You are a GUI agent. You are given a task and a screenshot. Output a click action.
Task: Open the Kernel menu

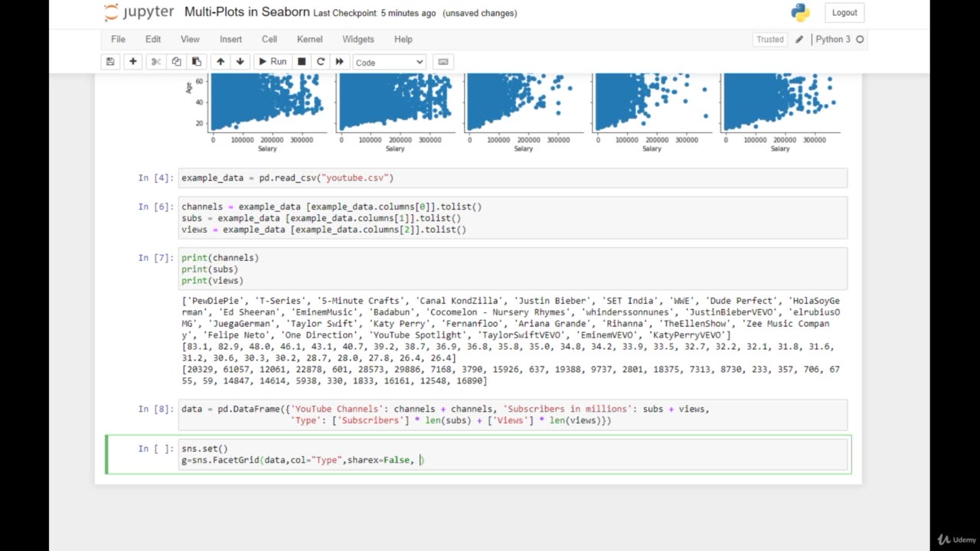(x=310, y=39)
